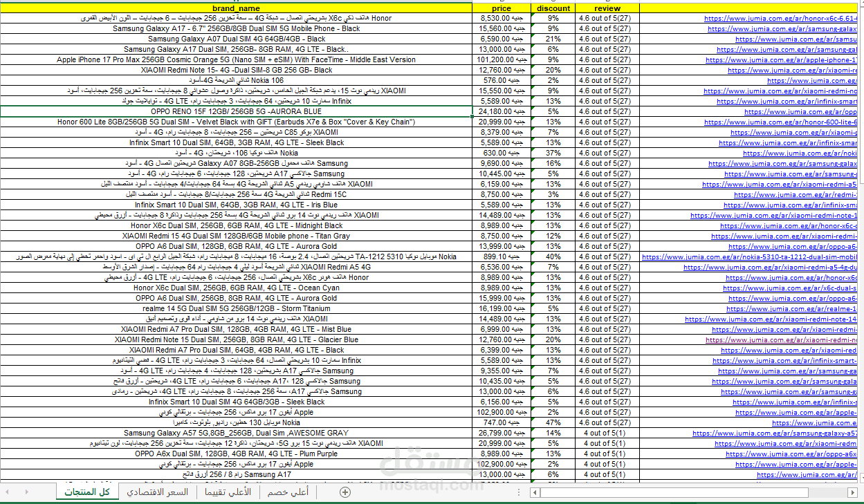Select the brand_name header cell

(237, 8)
